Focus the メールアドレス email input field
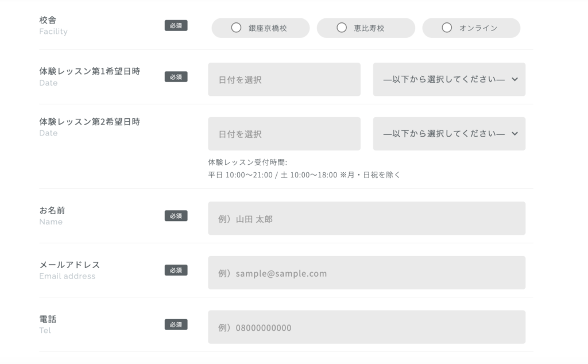The width and height of the screenshot is (588, 364). pos(366,273)
